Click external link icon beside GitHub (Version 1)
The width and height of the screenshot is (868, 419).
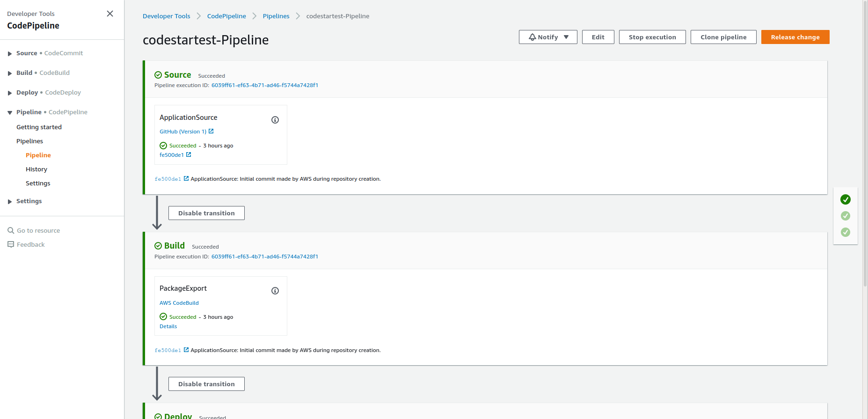pyautogui.click(x=211, y=131)
